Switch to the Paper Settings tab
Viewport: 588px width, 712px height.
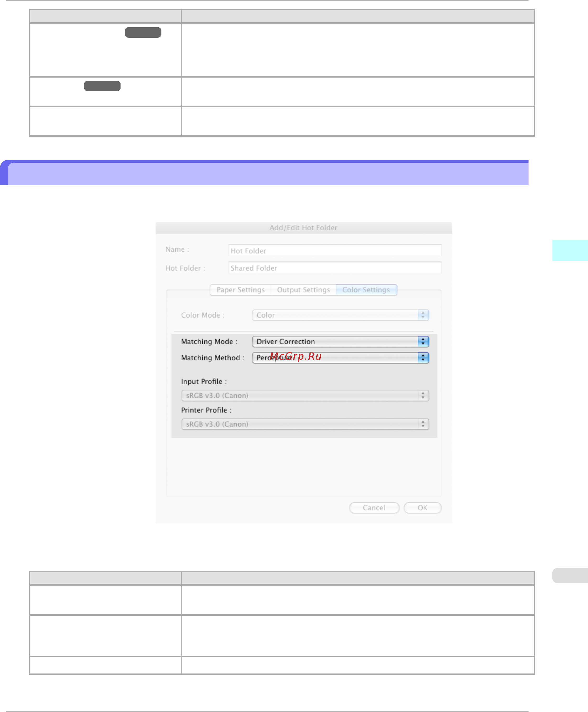(241, 290)
